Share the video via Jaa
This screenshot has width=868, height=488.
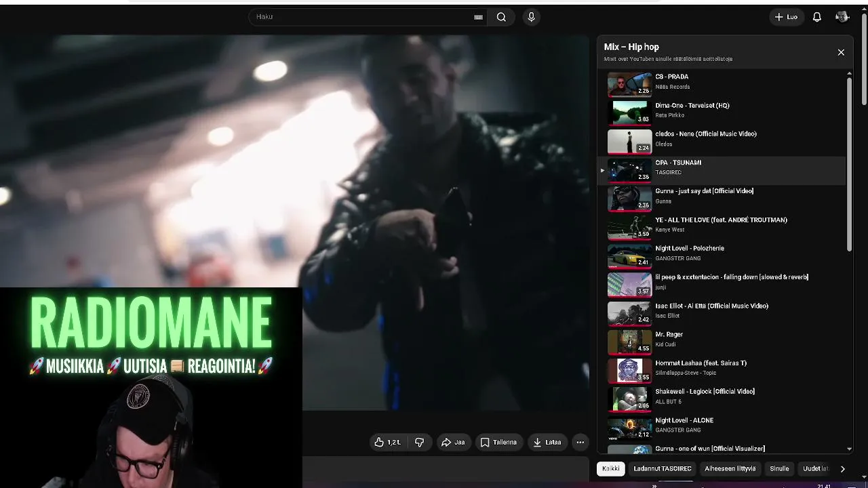(x=453, y=443)
